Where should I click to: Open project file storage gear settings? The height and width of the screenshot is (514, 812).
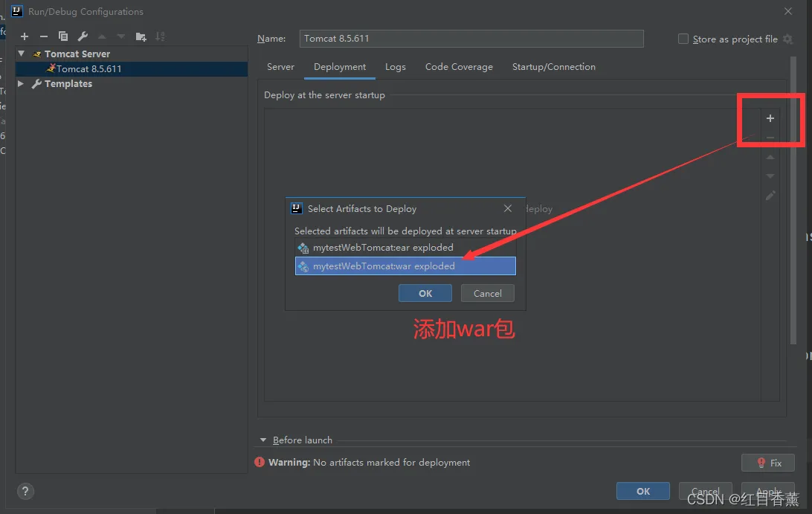tap(787, 39)
